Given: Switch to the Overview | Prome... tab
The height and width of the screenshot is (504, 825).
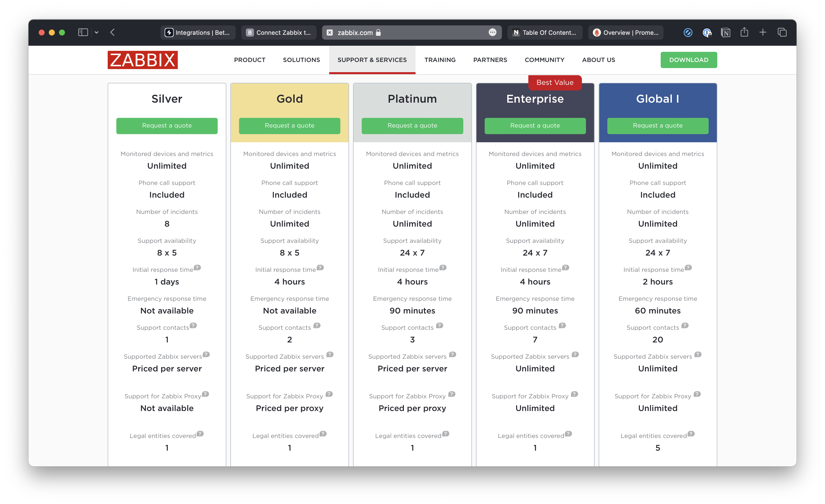Looking at the screenshot, I should [625, 33].
